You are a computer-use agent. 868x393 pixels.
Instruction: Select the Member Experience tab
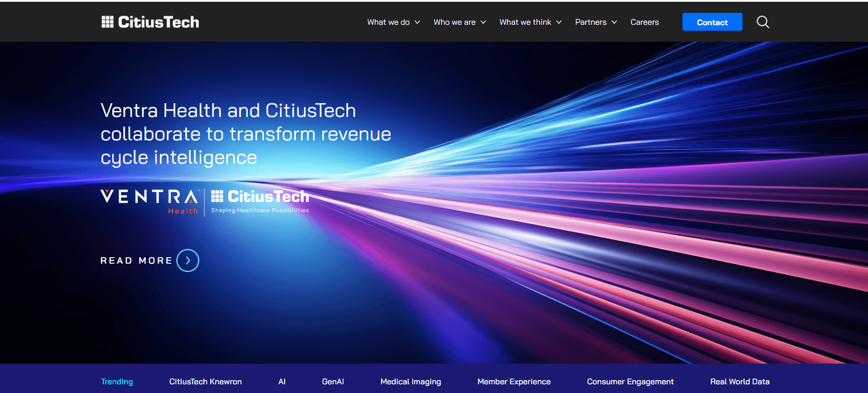coord(514,382)
